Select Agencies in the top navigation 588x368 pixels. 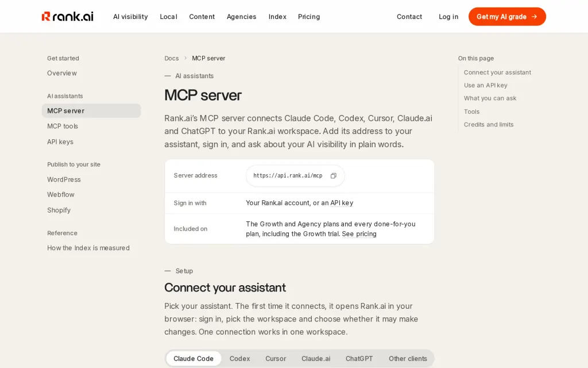click(242, 17)
